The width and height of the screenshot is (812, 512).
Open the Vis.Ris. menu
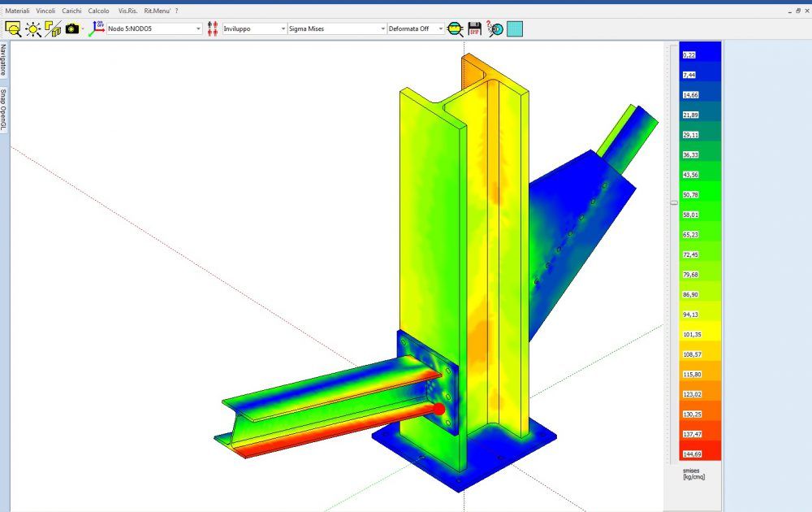(x=127, y=11)
